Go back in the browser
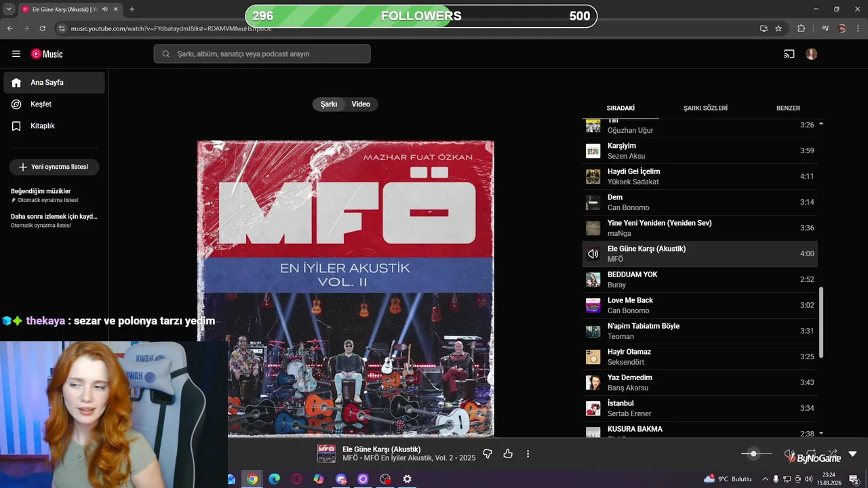 click(9, 28)
